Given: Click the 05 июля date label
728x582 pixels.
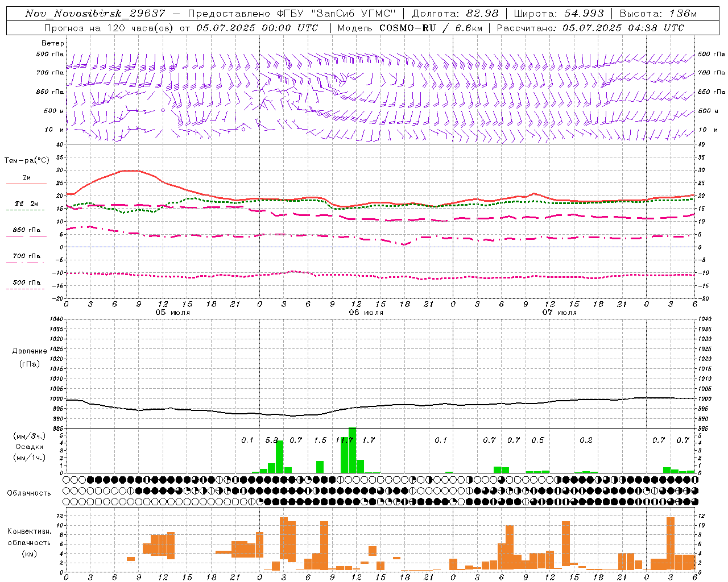Looking at the screenshot, I should click(x=173, y=313).
